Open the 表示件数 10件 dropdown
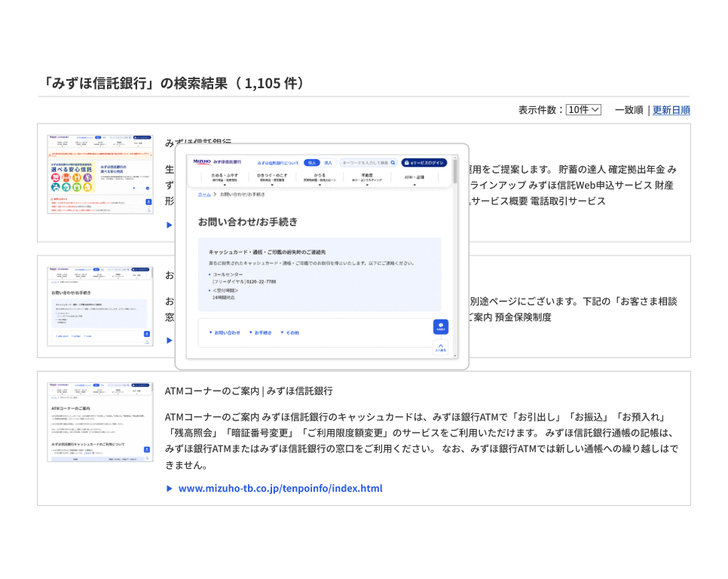This screenshot has width=728, height=579. tap(583, 110)
